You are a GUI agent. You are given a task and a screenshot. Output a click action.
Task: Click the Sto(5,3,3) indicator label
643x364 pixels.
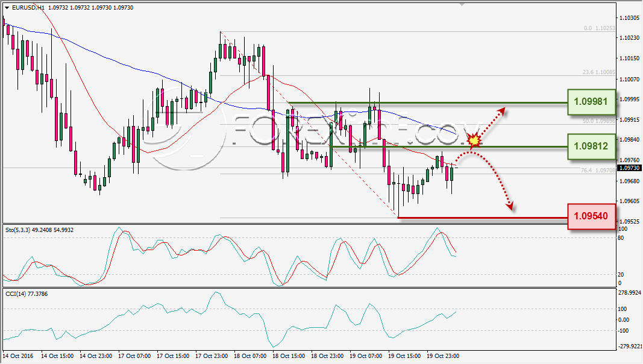(39, 230)
